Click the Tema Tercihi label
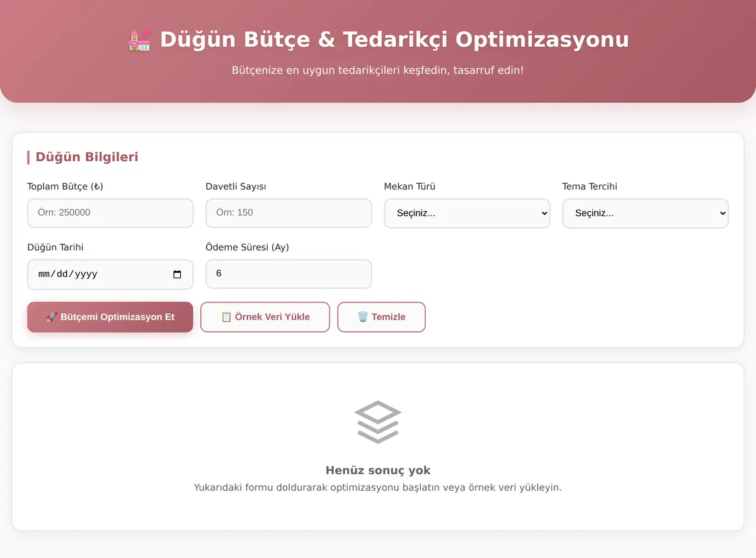The height and width of the screenshot is (558, 756). pos(590,186)
